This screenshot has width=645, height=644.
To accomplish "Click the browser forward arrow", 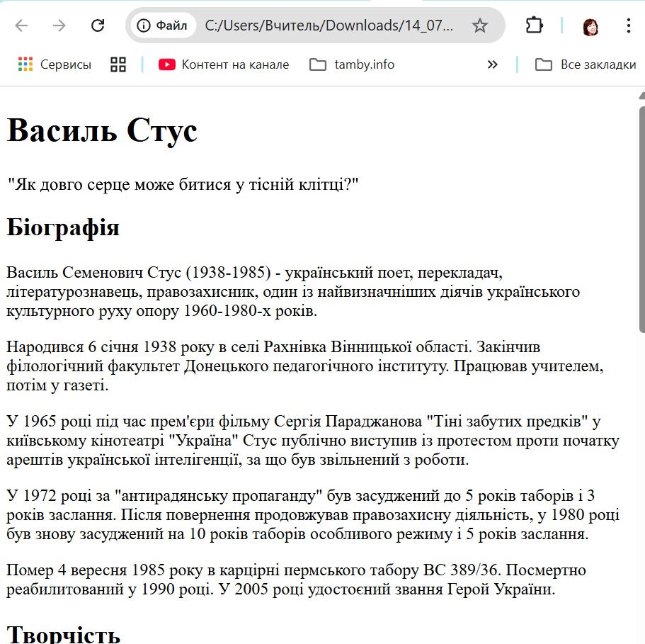I will (59, 26).
